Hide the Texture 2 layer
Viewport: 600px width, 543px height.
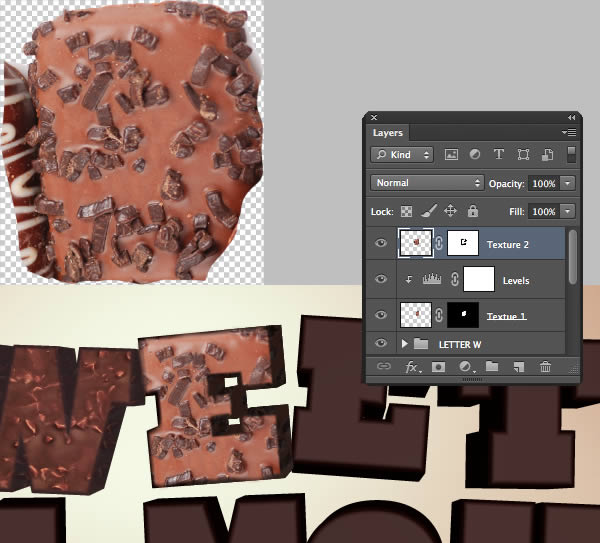click(x=381, y=243)
